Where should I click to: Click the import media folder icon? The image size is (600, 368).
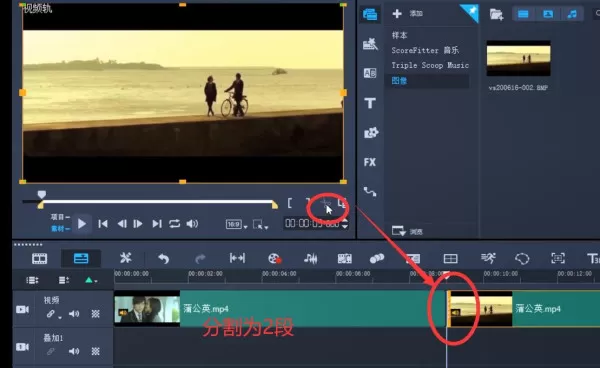pyautogui.click(x=496, y=15)
